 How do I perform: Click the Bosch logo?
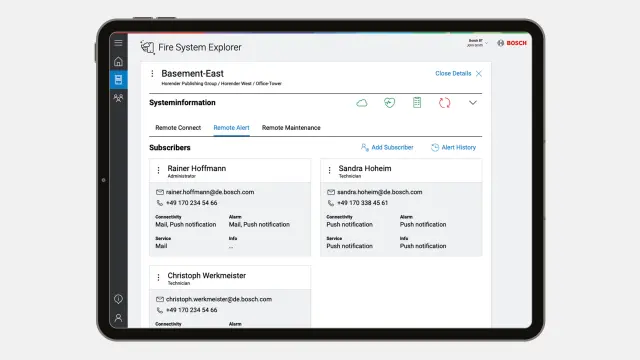(512, 43)
